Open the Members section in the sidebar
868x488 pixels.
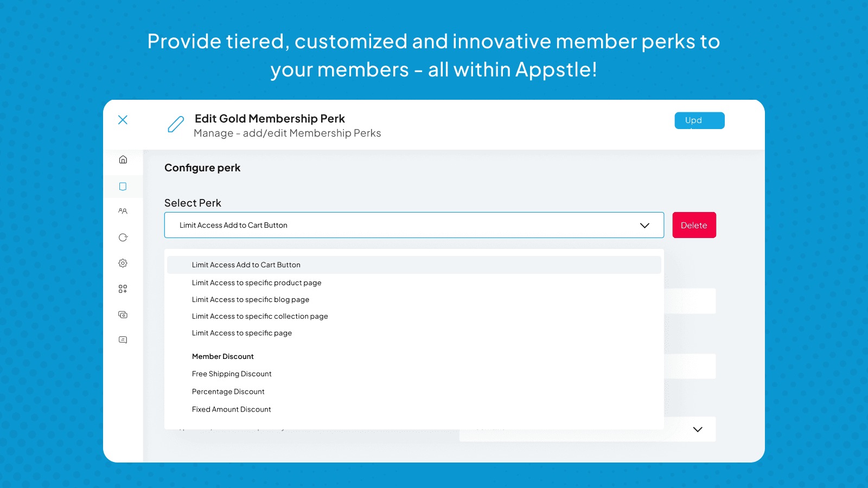click(x=123, y=211)
